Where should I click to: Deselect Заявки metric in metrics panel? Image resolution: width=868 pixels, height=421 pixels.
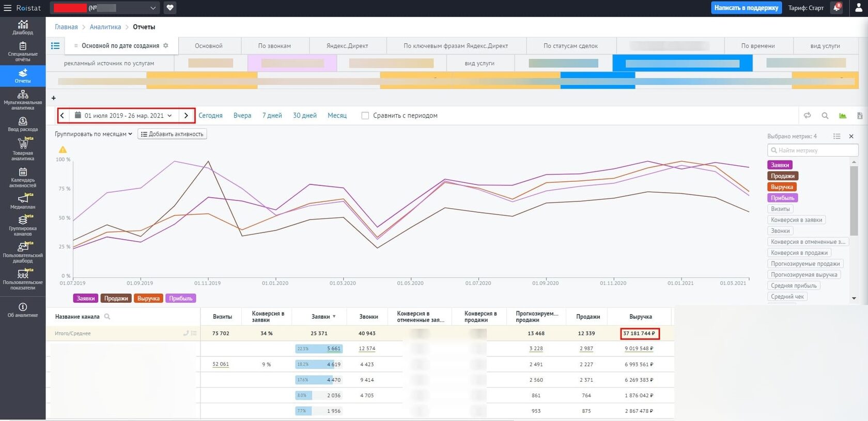tap(780, 165)
